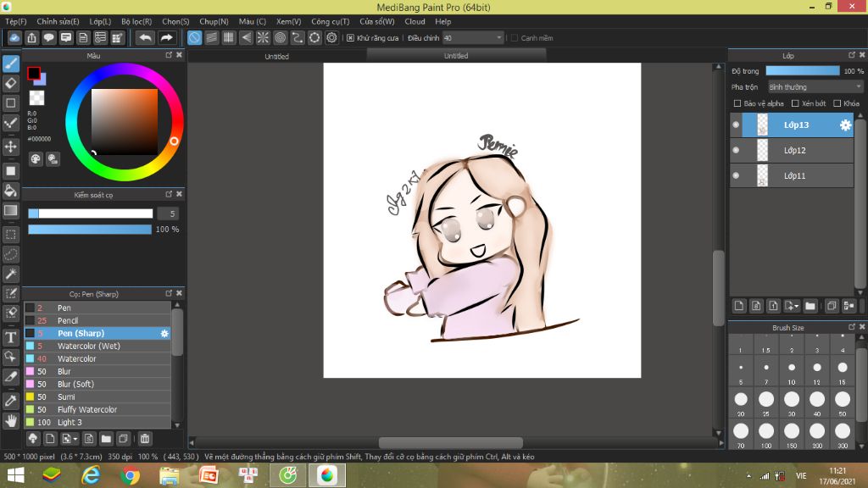Enable the Bảo vệ alpha checkbox
868x488 pixels.
737,103
